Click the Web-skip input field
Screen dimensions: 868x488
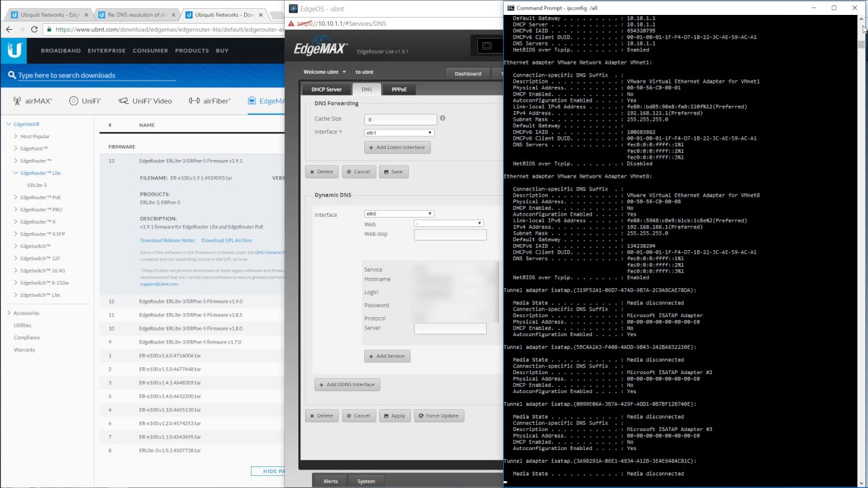(x=450, y=235)
